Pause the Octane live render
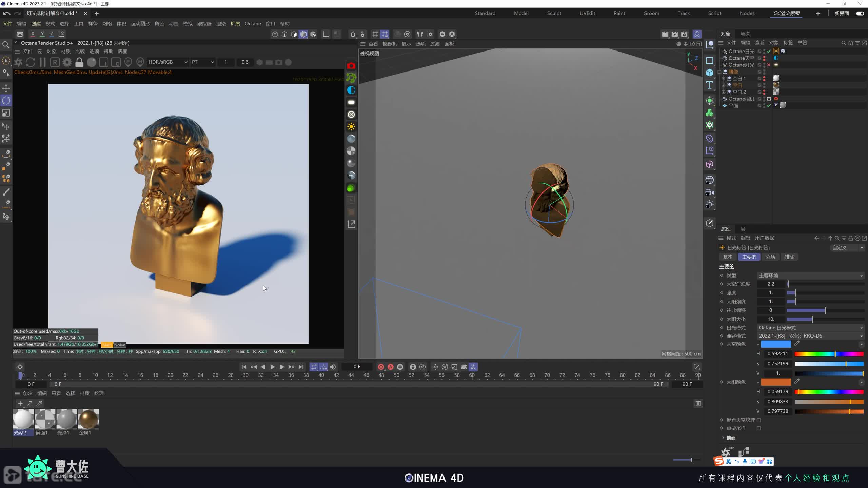The width and height of the screenshot is (868, 488). coord(43,62)
